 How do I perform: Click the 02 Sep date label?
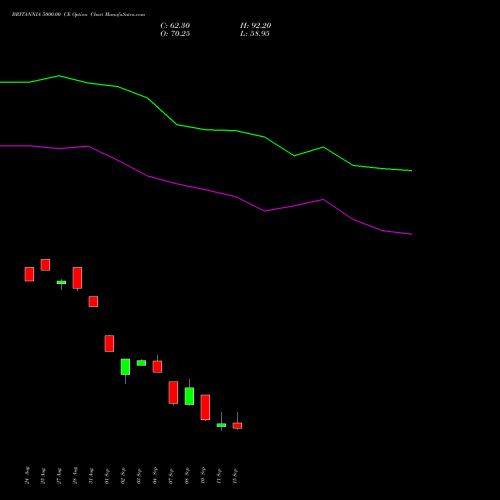tap(123, 476)
